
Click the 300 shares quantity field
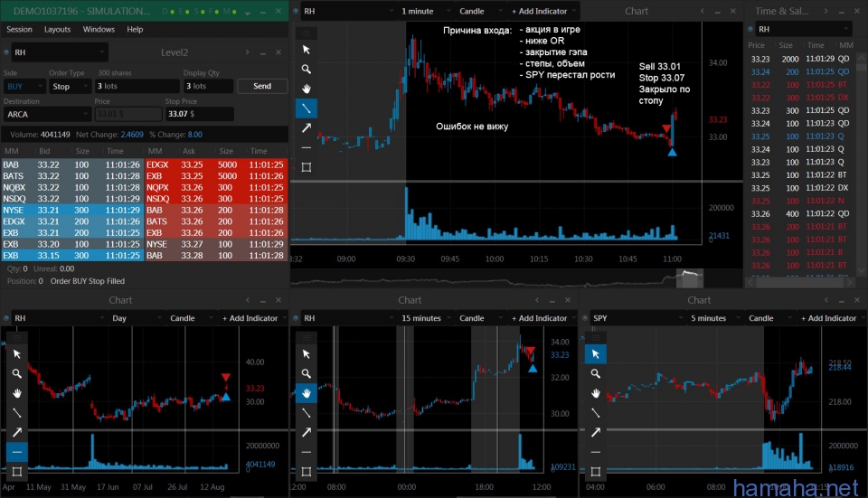click(x=137, y=87)
